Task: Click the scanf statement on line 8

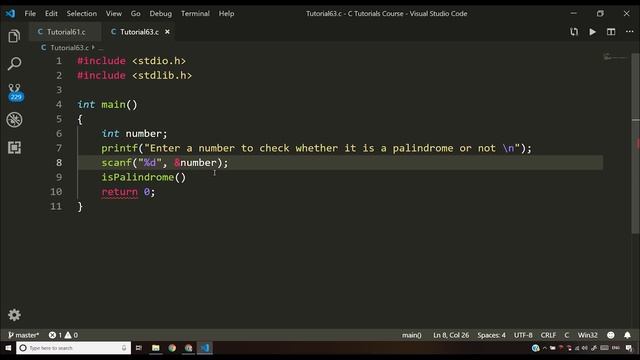Action: 165,162
